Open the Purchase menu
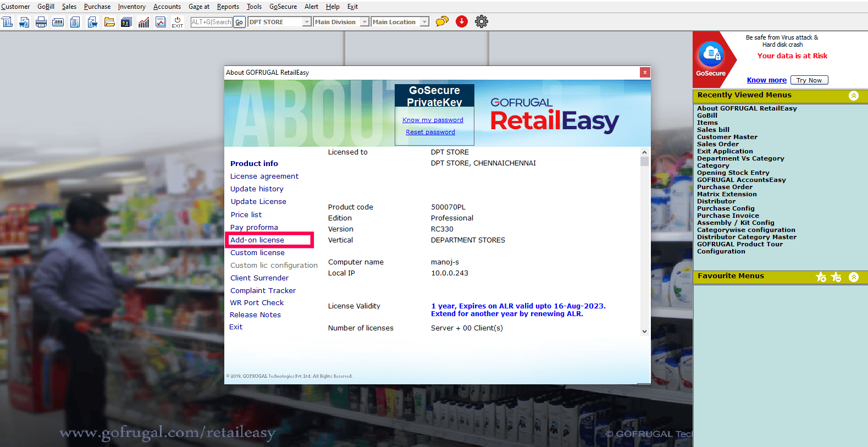Image resolution: width=868 pixels, height=447 pixels. click(x=97, y=7)
